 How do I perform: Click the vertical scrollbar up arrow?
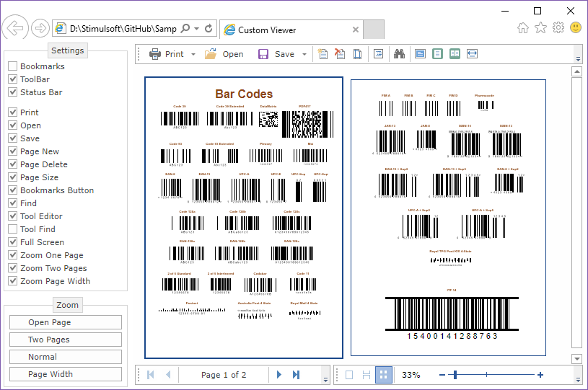point(576,71)
